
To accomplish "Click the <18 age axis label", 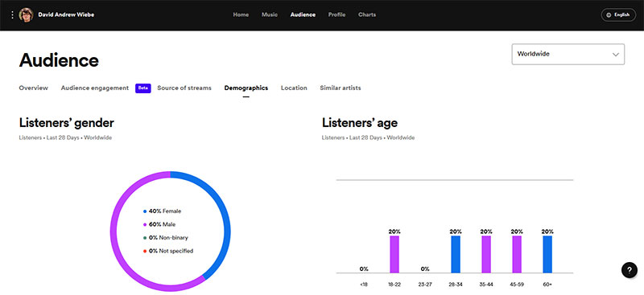I will pyautogui.click(x=364, y=285).
